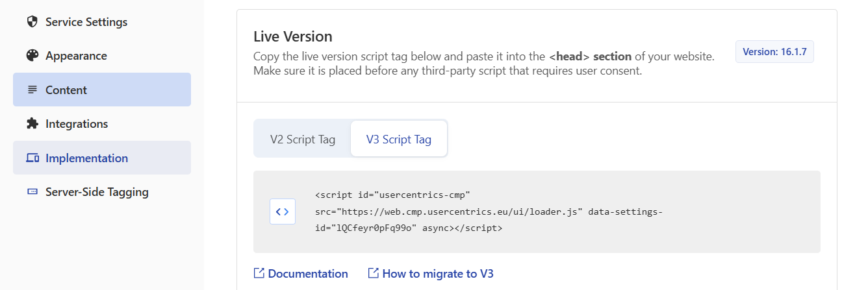The image size is (868, 290).
Task: Select the V3 Script Tag tab
Action: [399, 139]
